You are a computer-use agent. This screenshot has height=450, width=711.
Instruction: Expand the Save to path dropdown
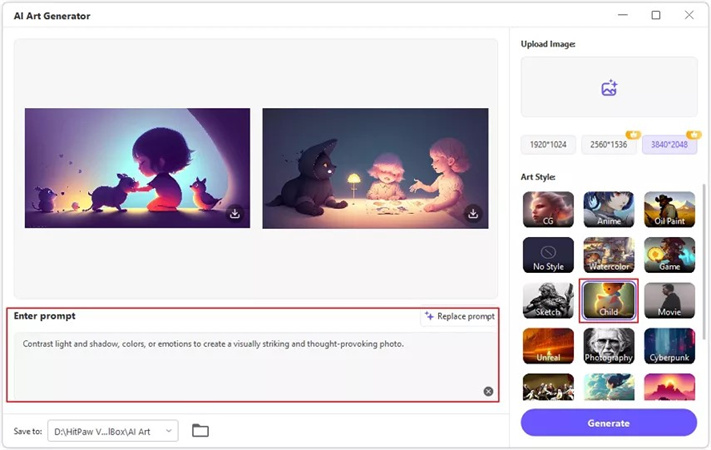click(x=169, y=431)
